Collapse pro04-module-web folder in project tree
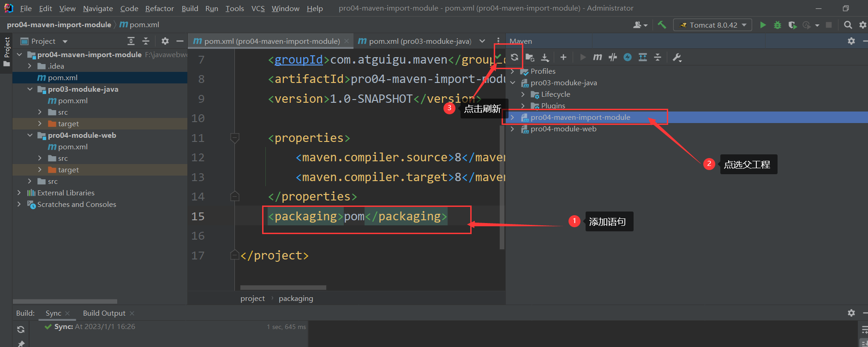This screenshot has height=347, width=868. coord(30,135)
